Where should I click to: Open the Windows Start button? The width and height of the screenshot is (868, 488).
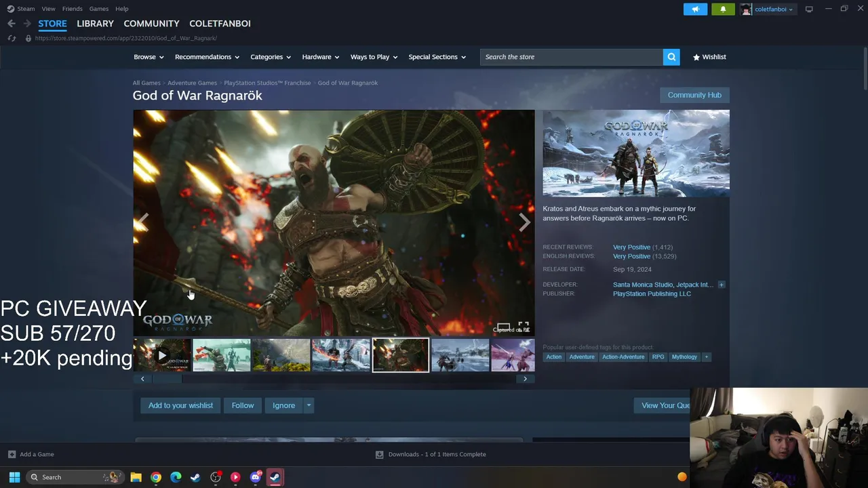(14, 477)
